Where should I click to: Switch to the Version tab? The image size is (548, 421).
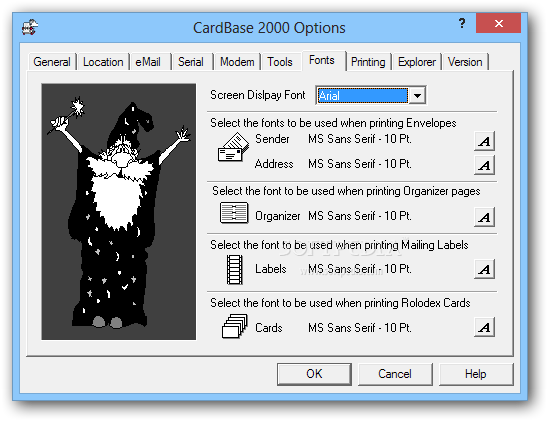(x=465, y=62)
